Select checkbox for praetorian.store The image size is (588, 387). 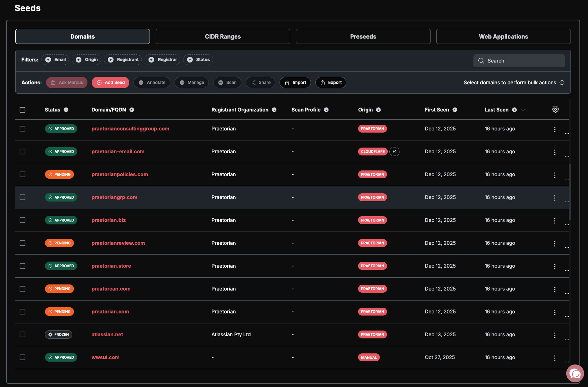[22, 266]
